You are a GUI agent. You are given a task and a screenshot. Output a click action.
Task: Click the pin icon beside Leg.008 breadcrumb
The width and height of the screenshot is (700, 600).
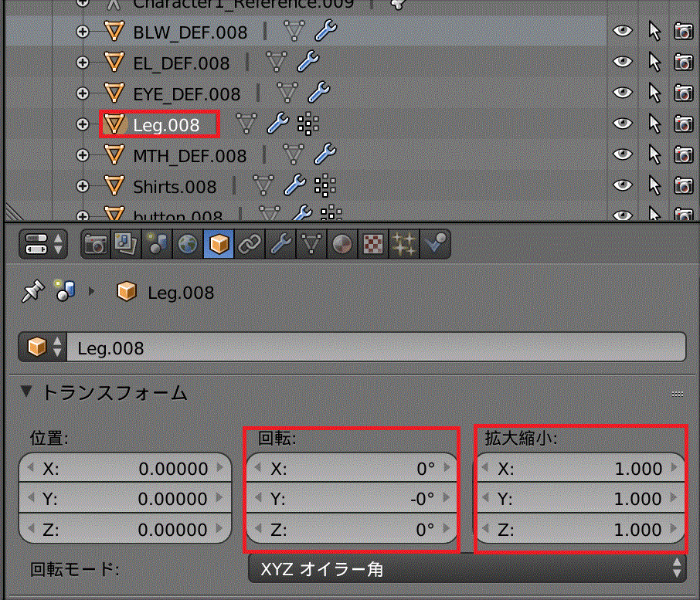[x=33, y=291]
